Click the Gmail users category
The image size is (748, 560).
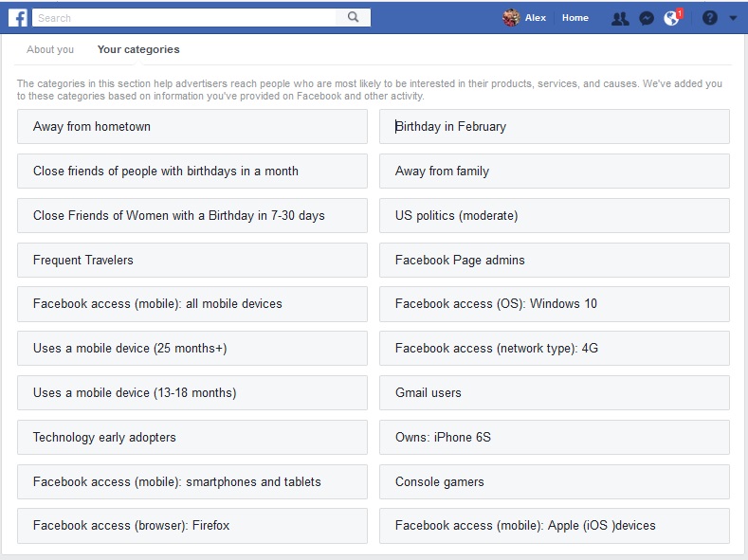(x=555, y=393)
